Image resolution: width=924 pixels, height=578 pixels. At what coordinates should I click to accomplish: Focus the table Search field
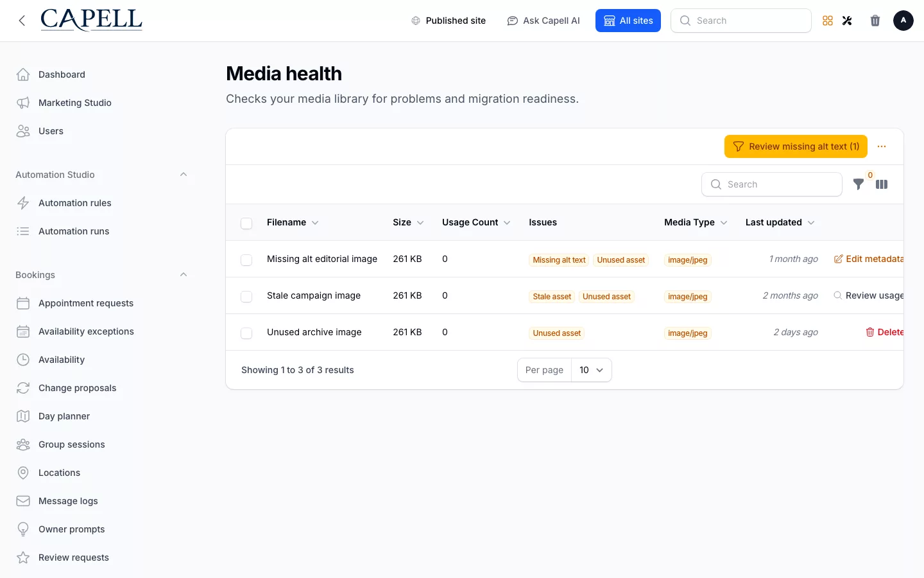click(x=772, y=184)
